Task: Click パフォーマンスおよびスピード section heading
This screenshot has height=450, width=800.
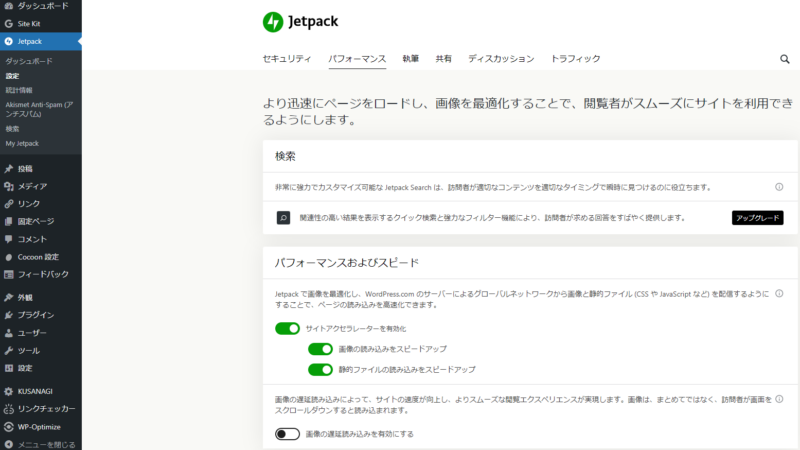Action: pos(347,263)
